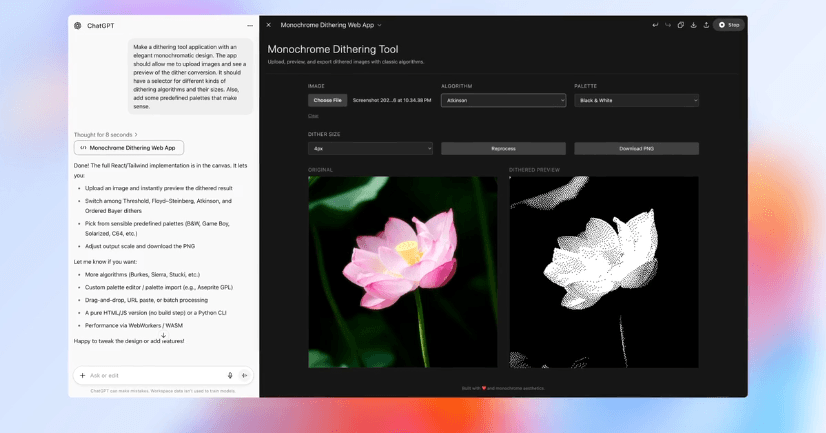Viewport: 826px width, 433px height.
Task: Start dictation with the microphone icon
Action: pyautogui.click(x=230, y=376)
